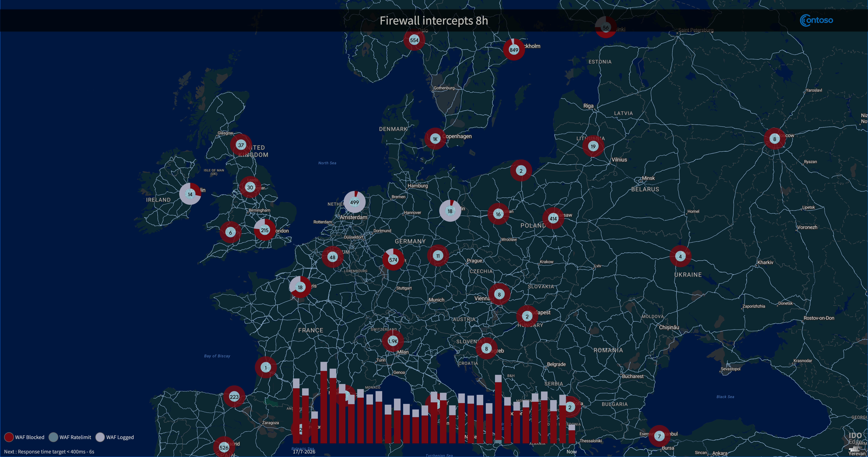Click the 1K cluster marker at Copenhagen
The image size is (868, 457).
pos(435,139)
